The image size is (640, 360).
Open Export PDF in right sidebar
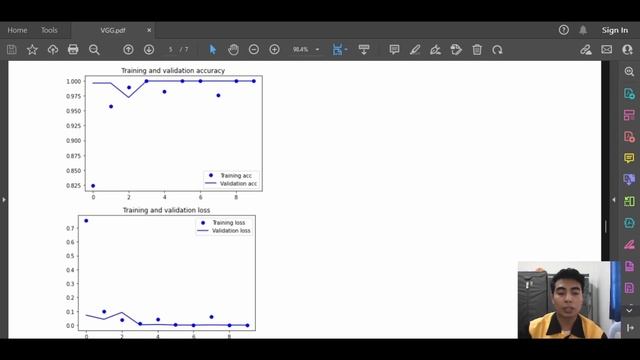pos(629,93)
